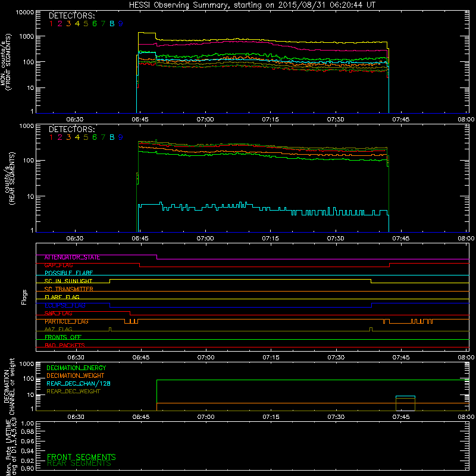
Task: Click detector number 8 in front segments legend
Action: [x=112, y=24]
